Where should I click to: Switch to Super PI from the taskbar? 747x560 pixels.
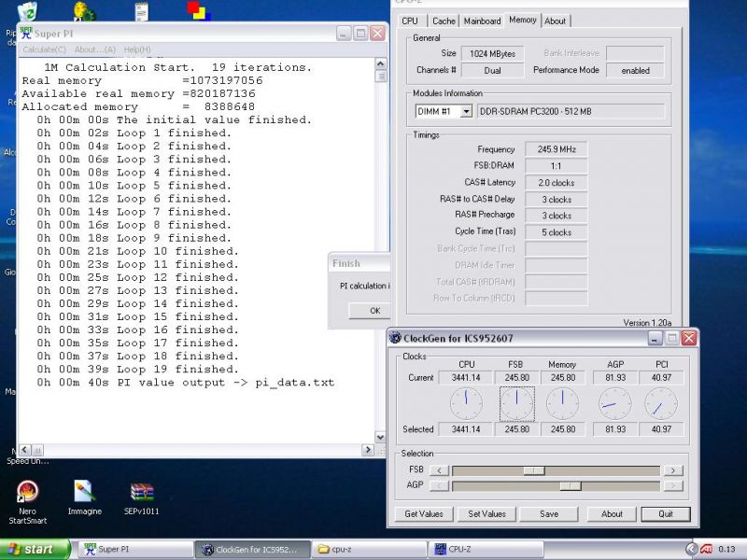[x=134, y=549]
